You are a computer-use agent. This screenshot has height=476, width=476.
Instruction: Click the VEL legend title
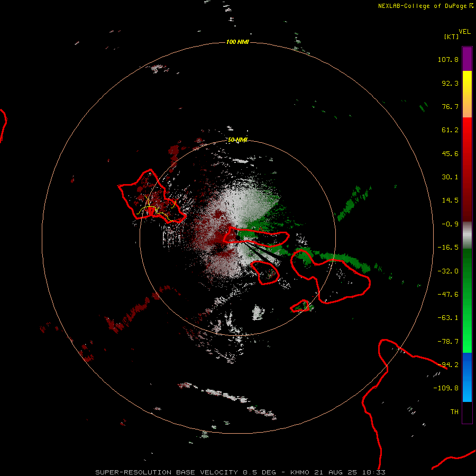(x=464, y=32)
